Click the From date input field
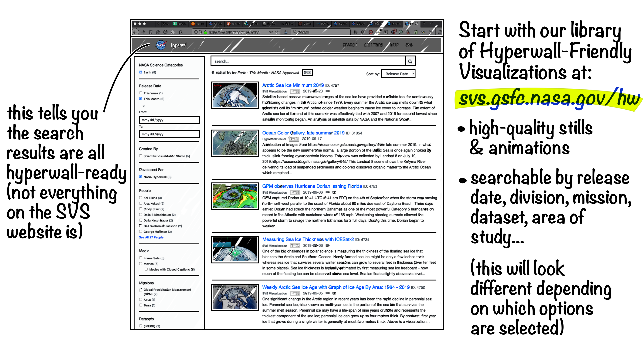Image resolution: width=644 pixels, height=362 pixels. 169,120
